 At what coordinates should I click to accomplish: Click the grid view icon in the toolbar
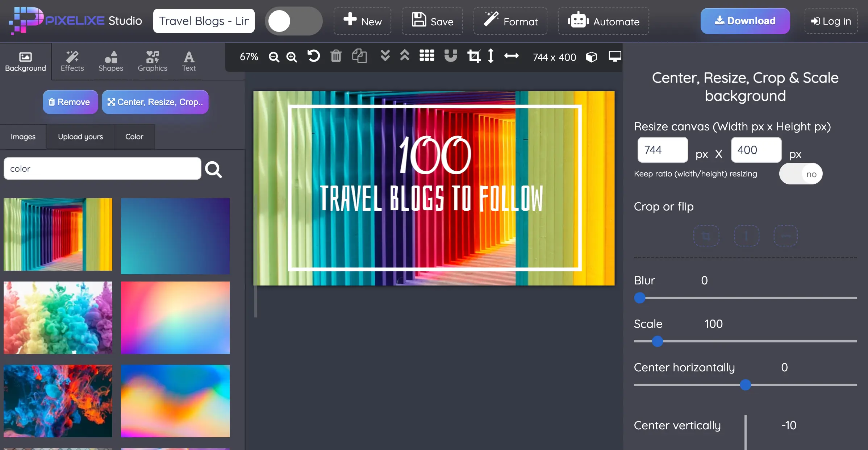pyautogui.click(x=427, y=56)
